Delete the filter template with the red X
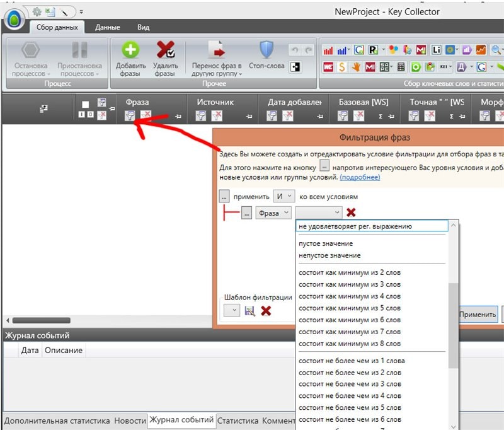 266,311
